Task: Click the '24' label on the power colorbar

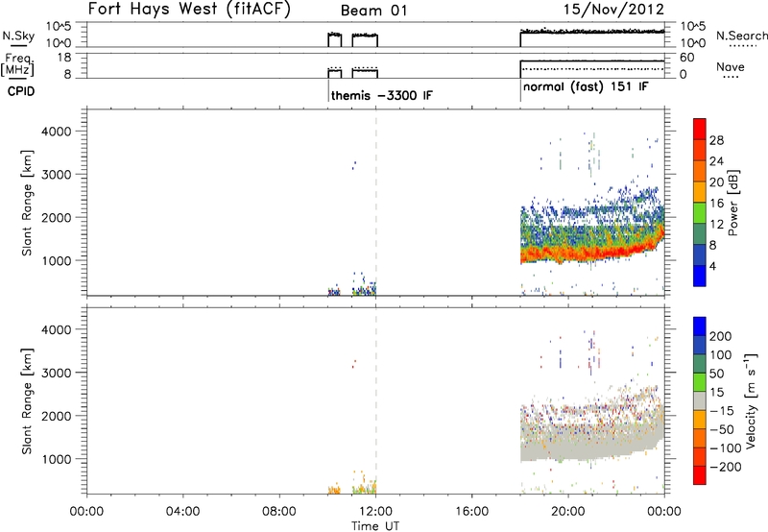Action: coord(716,161)
